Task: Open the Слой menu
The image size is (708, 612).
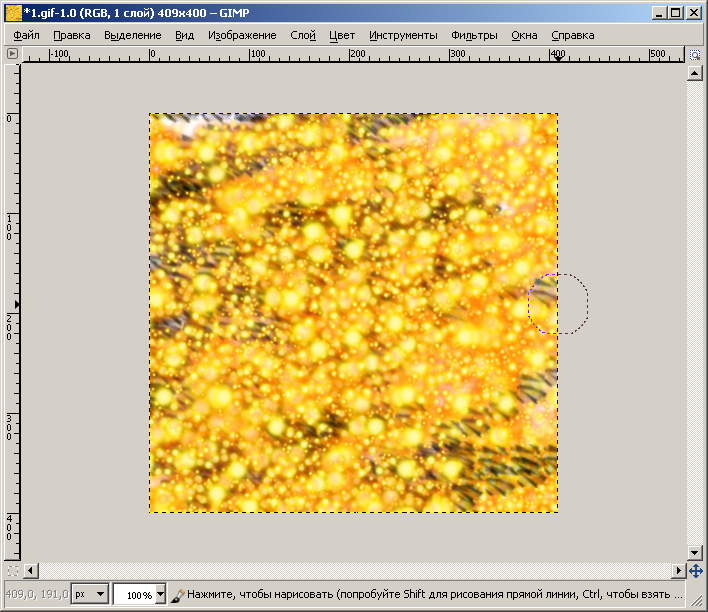Action: (x=303, y=35)
